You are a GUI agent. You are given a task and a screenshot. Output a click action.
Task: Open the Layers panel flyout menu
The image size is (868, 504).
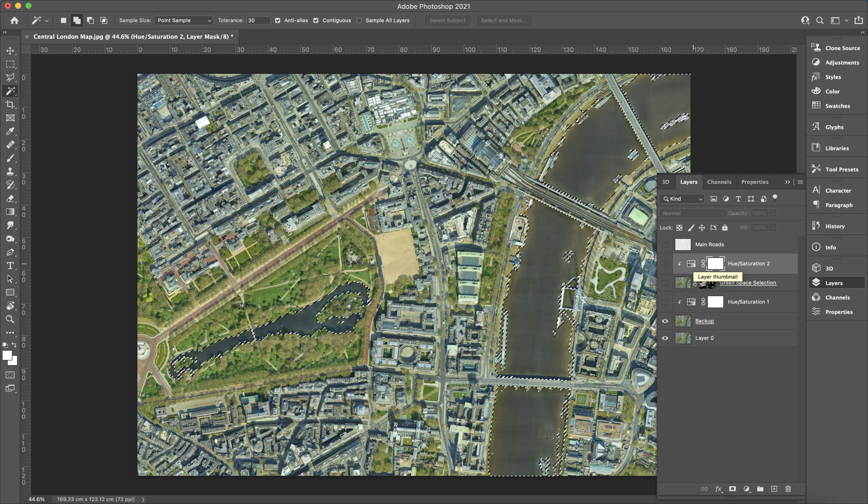pyautogui.click(x=800, y=182)
